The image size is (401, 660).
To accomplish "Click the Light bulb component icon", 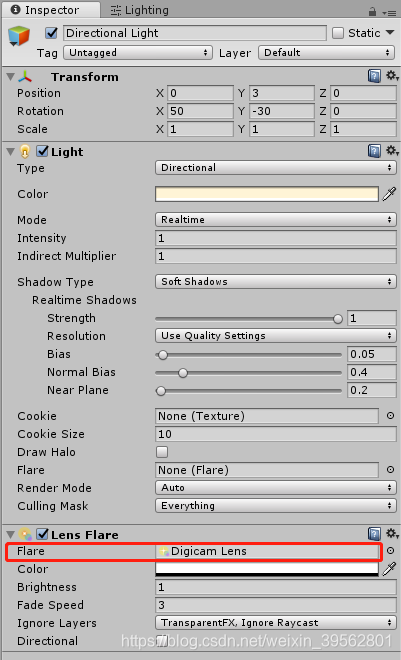I will tap(25, 152).
